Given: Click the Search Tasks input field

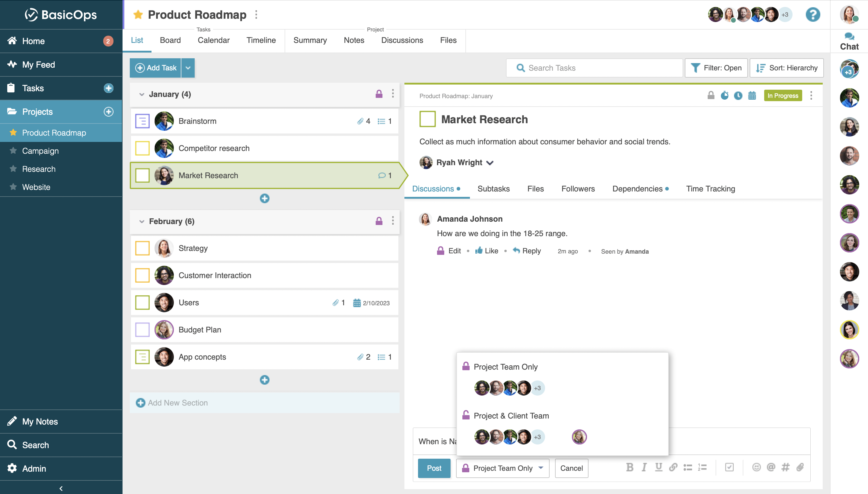Looking at the screenshot, I should pos(594,68).
